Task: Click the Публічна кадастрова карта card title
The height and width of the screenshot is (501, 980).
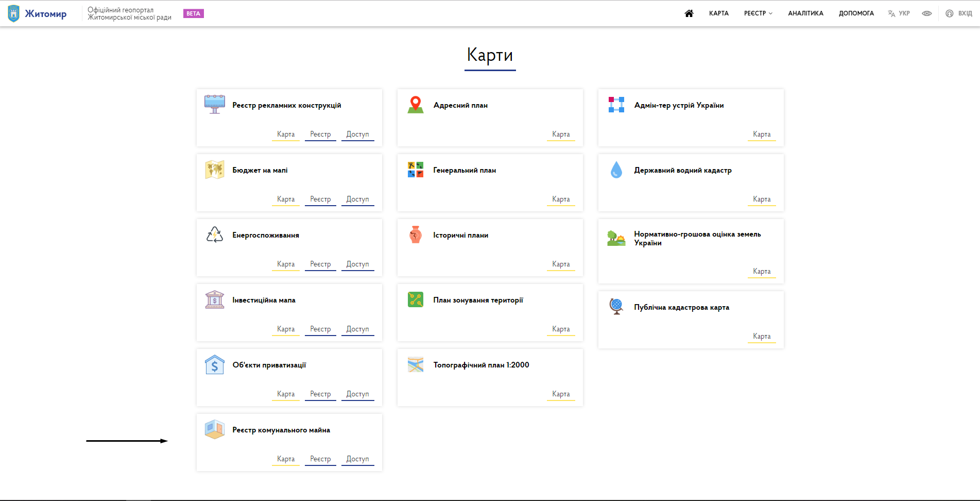Action: (x=681, y=307)
